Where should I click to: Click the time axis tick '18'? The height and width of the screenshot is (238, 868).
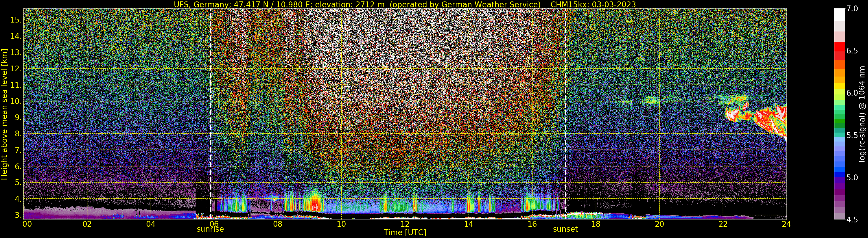[596, 224]
